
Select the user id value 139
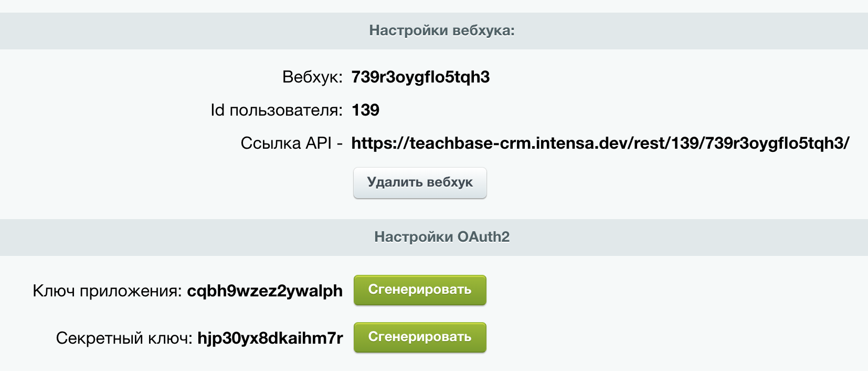[x=365, y=110]
